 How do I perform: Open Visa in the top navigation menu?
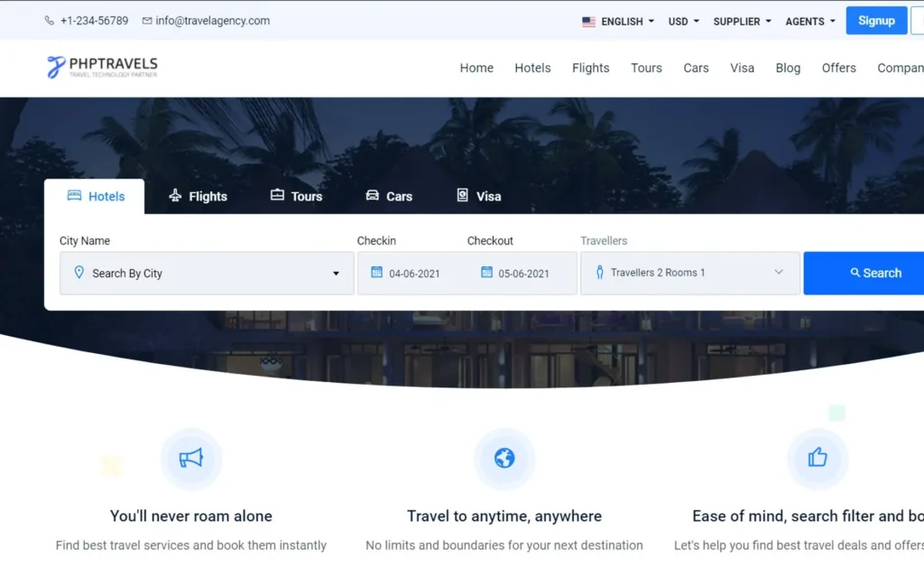point(742,68)
